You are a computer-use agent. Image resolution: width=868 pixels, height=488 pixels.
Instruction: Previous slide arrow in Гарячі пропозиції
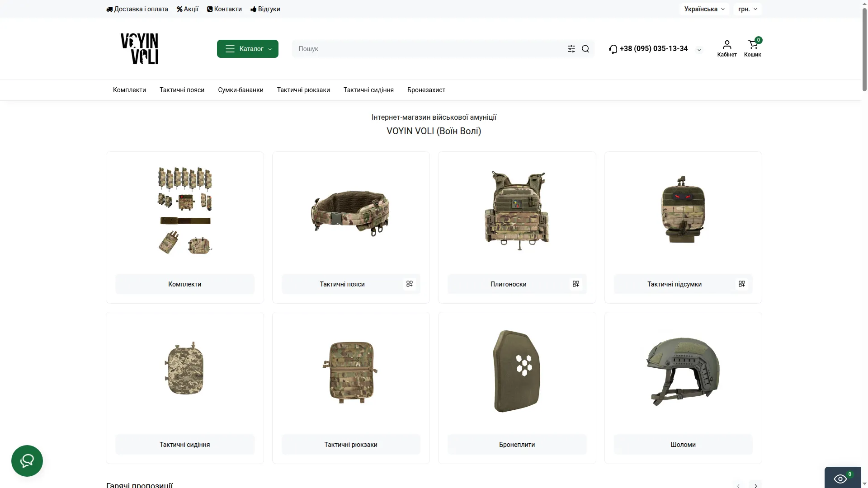pos(738,485)
